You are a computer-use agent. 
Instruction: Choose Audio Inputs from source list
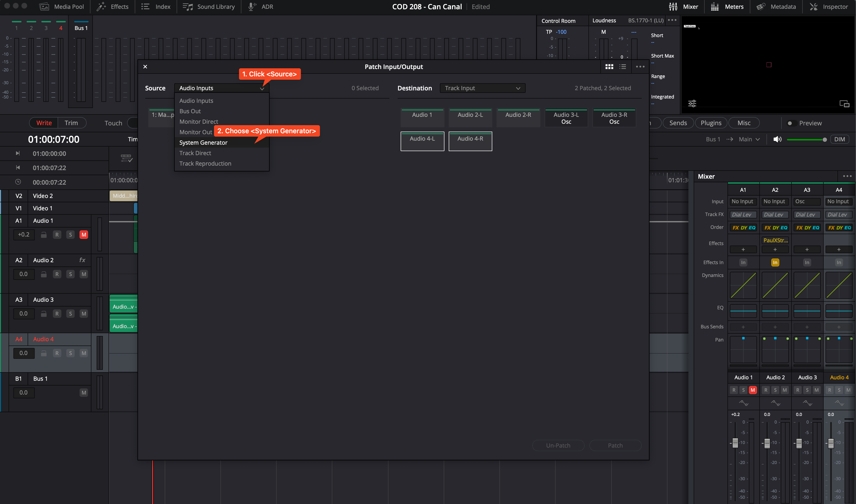221,100
